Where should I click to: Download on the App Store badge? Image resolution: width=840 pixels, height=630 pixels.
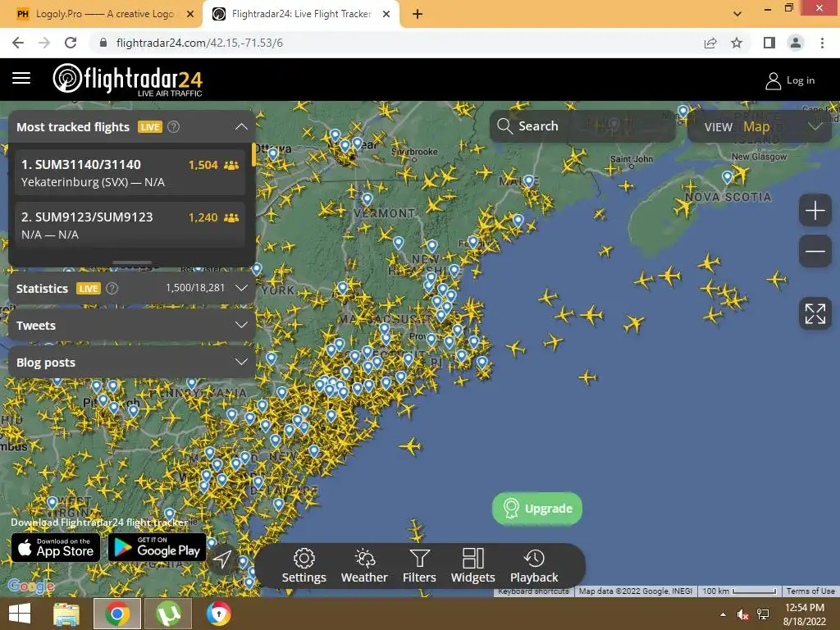(56, 547)
